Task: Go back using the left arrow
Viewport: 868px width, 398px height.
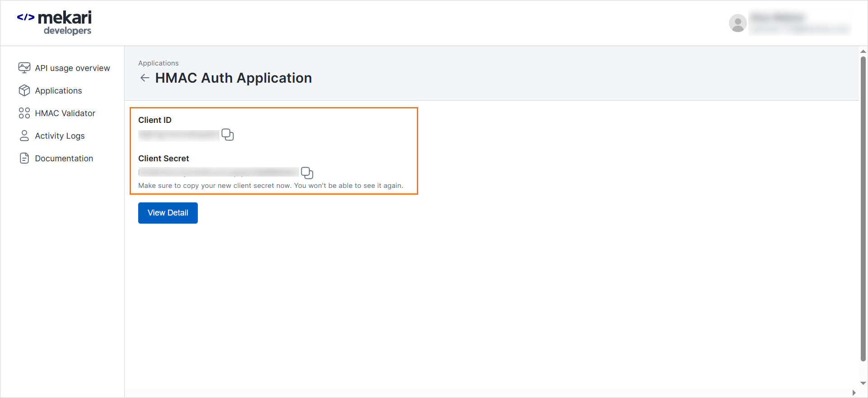Action: 145,78
